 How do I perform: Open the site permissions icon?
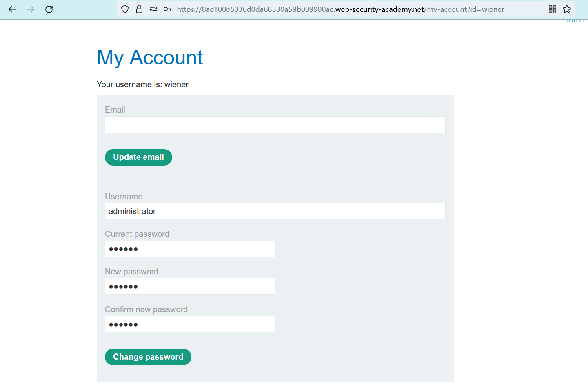coord(153,9)
